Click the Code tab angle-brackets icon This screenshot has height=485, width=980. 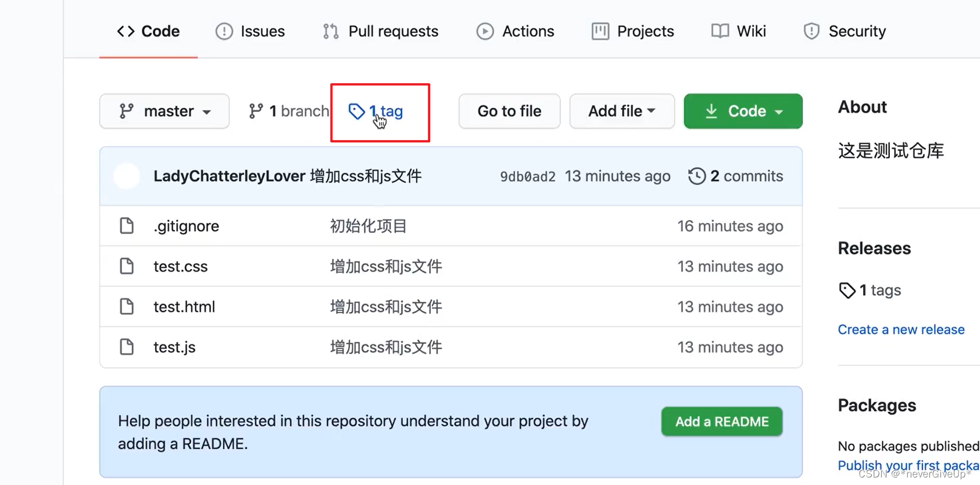126,31
